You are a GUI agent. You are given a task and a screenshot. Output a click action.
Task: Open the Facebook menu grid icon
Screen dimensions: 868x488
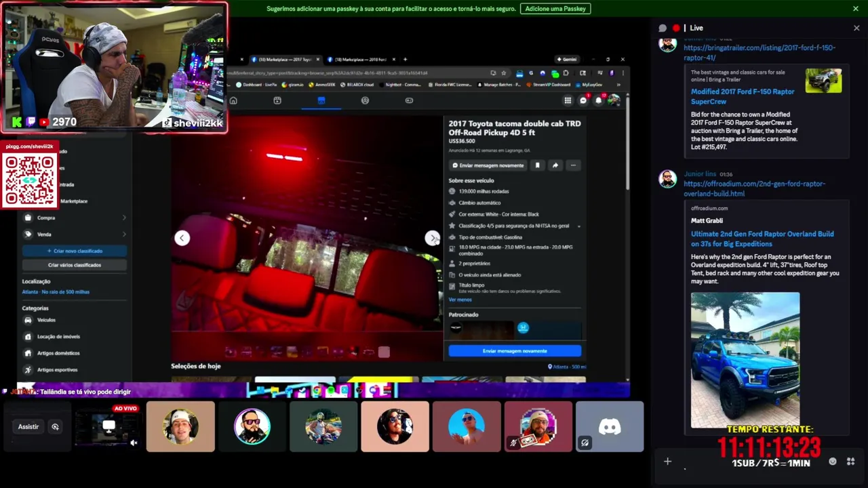pyautogui.click(x=568, y=100)
